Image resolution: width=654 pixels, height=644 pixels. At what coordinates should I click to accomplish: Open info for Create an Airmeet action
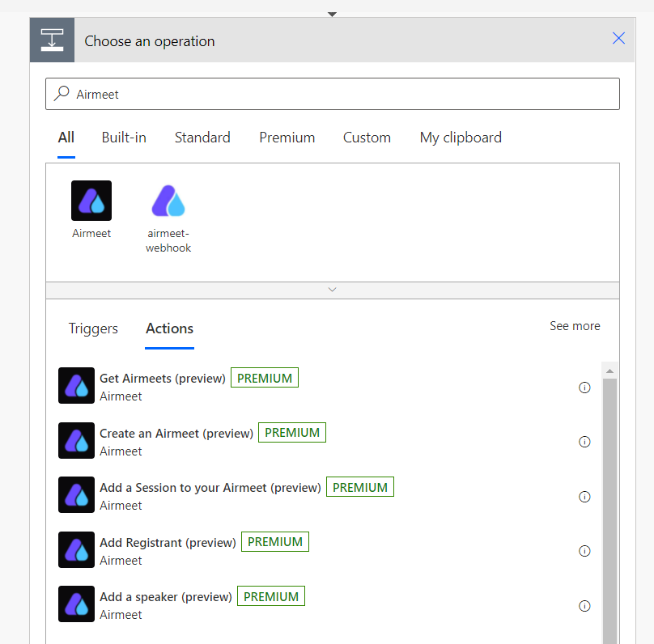pyautogui.click(x=584, y=442)
